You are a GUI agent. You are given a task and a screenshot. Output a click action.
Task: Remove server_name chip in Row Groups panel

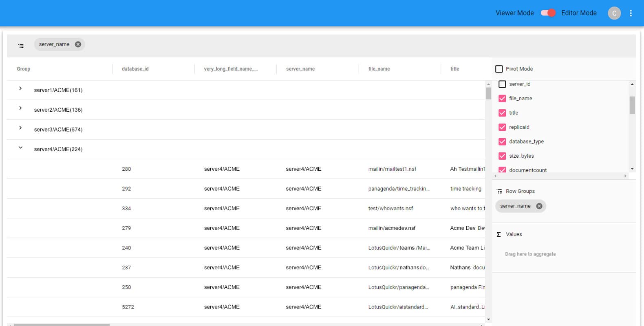539,206
